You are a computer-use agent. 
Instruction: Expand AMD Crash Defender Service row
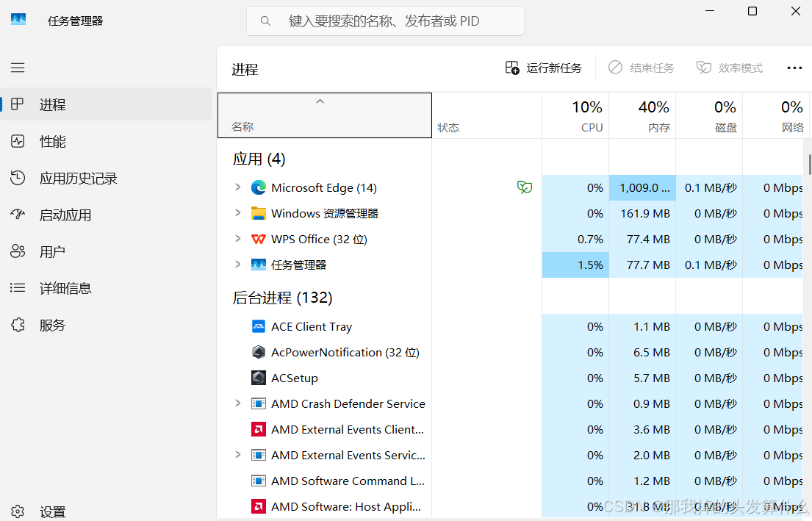[x=237, y=403]
